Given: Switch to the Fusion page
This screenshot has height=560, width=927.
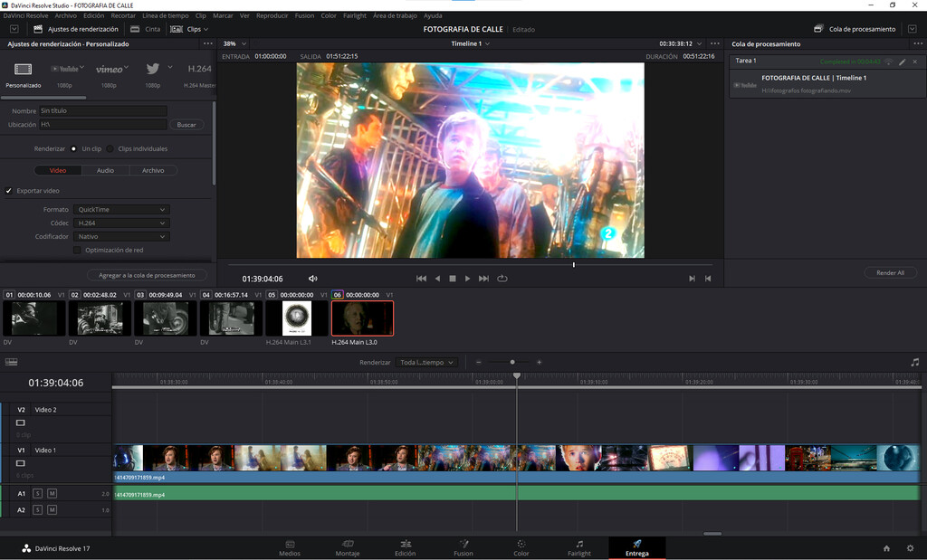Looking at the screenshot, I should (463, 548).
